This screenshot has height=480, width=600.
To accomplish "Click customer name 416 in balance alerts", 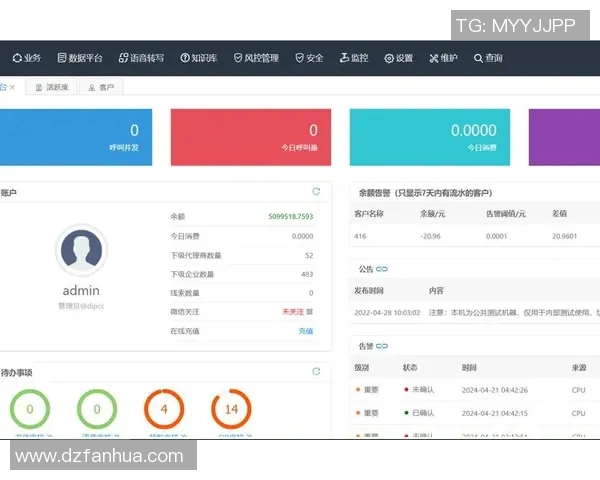I will coord(360,236).
